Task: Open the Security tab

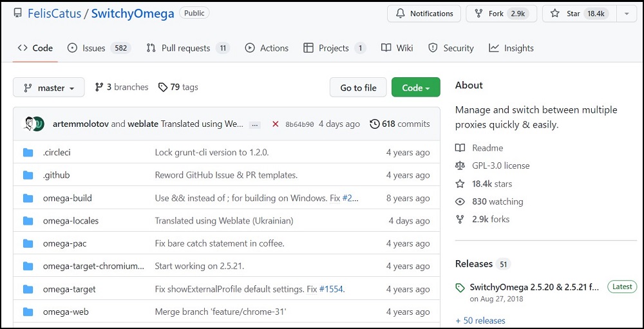Action: tap(451, 48)
